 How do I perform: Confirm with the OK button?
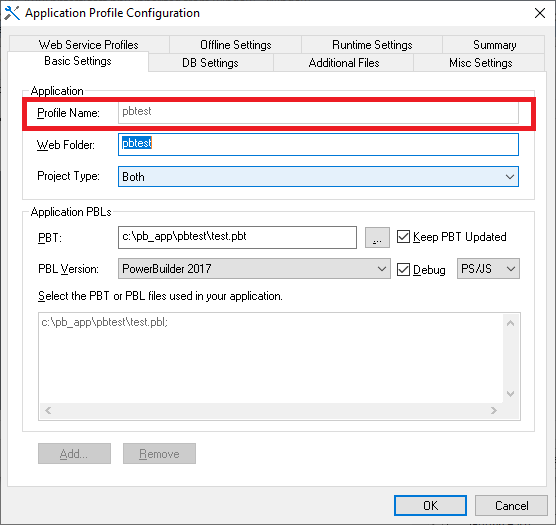(430, 506)
